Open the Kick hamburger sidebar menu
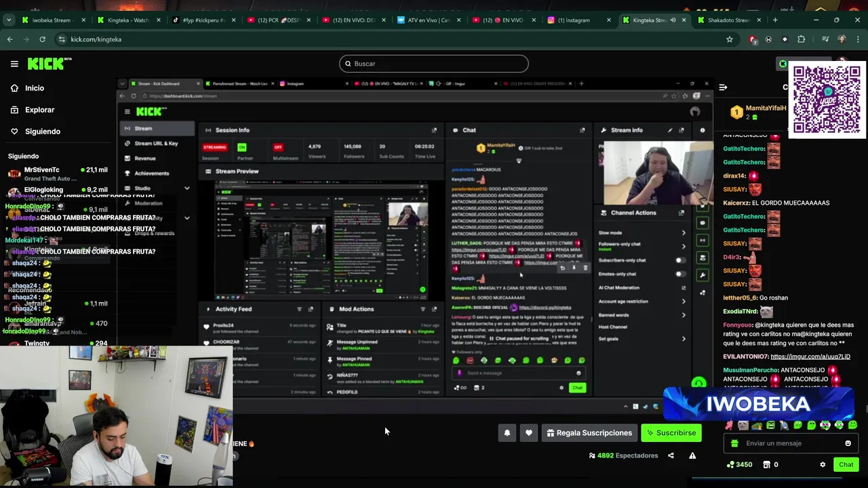 point(14,64)
